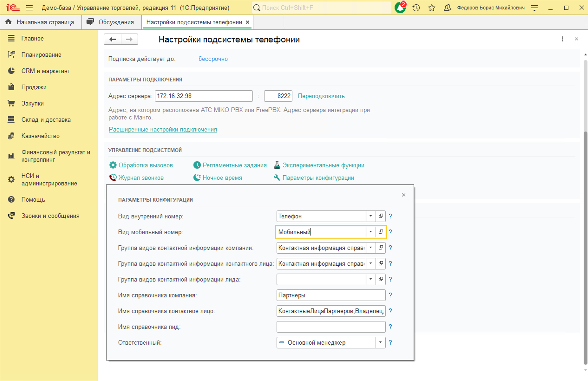Viewport: 588px width, 381px height.
Task: Click help question mark for Вид внутренний номер
Action: [390, 216]
